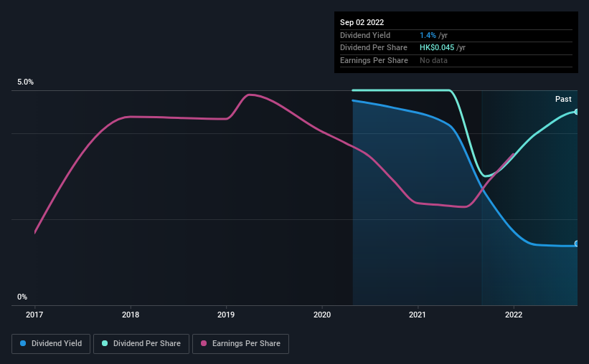Select the 2017 label on the time axis
The height and width of the screenshot is (364, 589).
tap(34, 315)
